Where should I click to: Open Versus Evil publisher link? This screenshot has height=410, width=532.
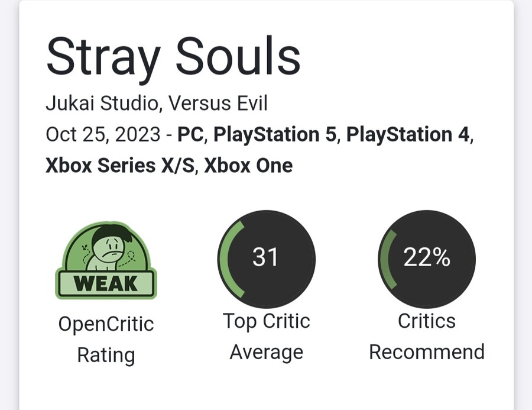(218, 104)
